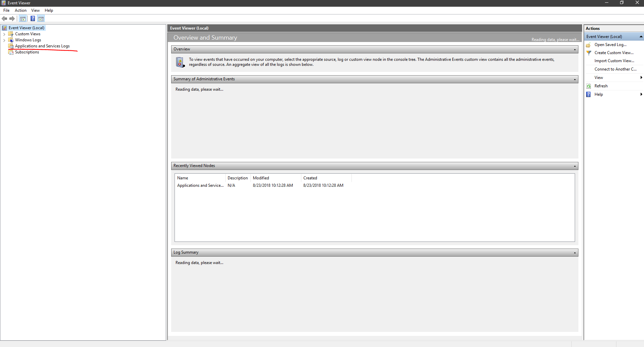
Task: Expand the Custom Views tree node
Action: pos(4,34)
